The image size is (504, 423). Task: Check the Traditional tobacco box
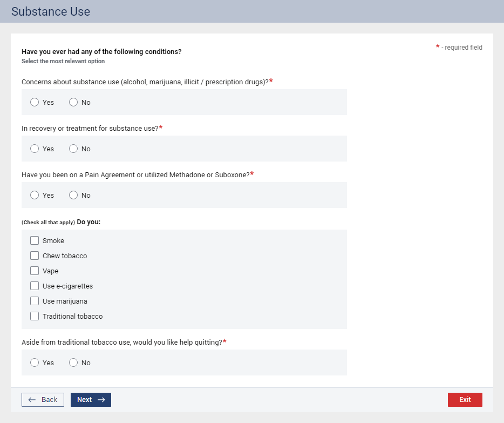(35, 316)
